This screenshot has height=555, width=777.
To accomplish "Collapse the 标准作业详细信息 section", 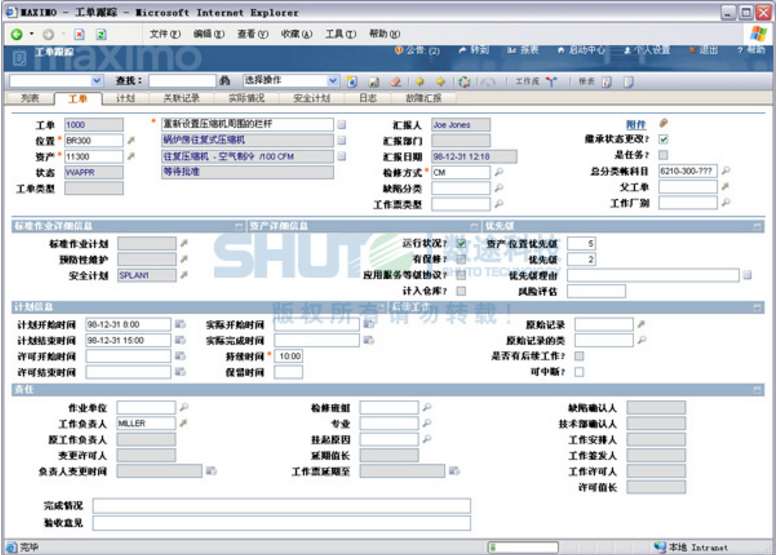I will [240, 226].
